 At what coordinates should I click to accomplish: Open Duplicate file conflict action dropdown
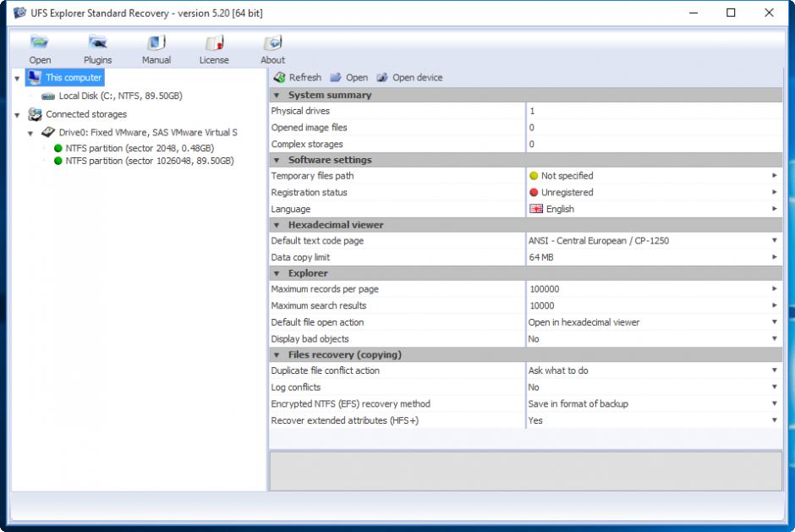click(x=774, y=370)
